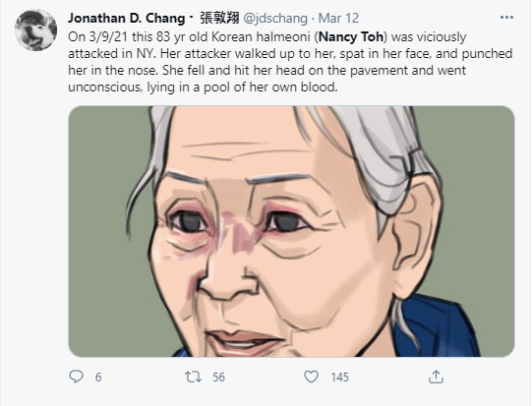
Task: Like the tweet with the heart icon
Action: tap(311, 377)
